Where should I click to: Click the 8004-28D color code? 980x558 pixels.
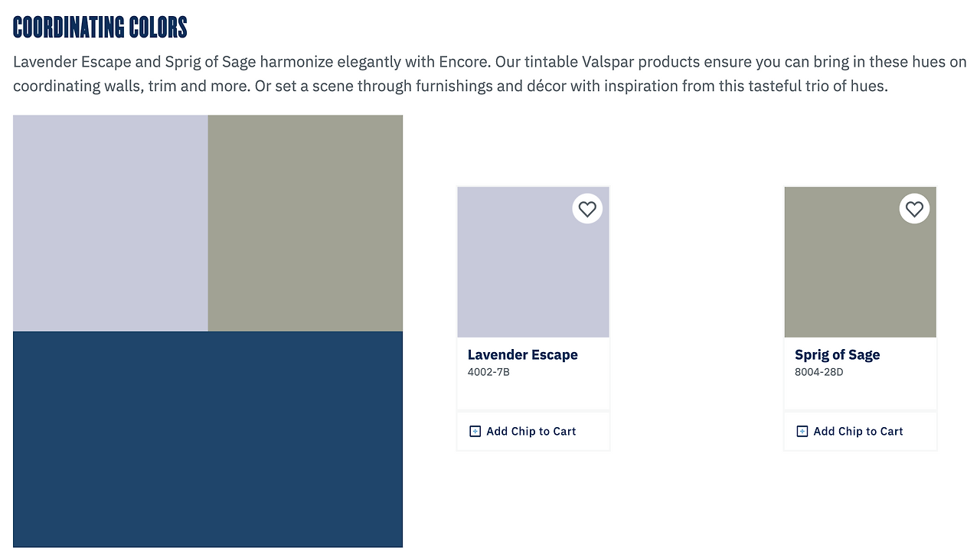pyautogui.click(x=819, y=373)
